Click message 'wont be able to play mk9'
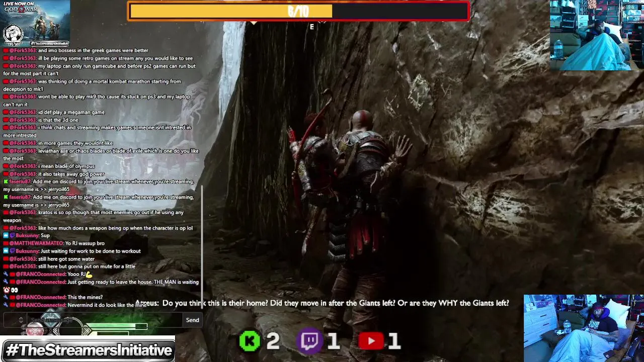This screenshot has width=644, height=362. (97, 101)
